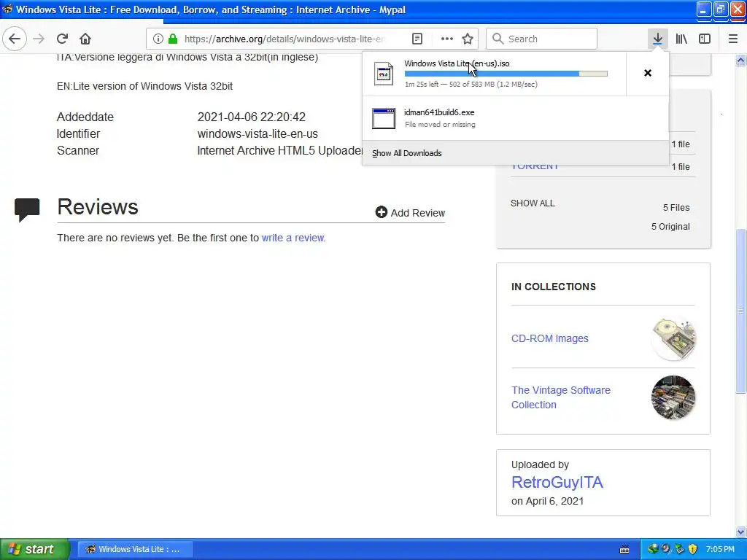
Task: Click 'EN:Lite version of Windows Vista 32bit'
Action: pyautogui.click(x=145, y=86)
